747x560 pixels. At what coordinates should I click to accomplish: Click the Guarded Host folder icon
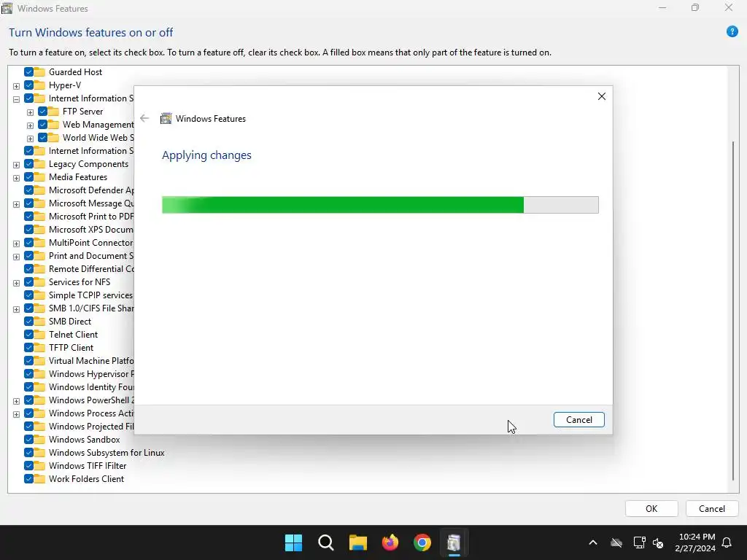click(40, 72)
